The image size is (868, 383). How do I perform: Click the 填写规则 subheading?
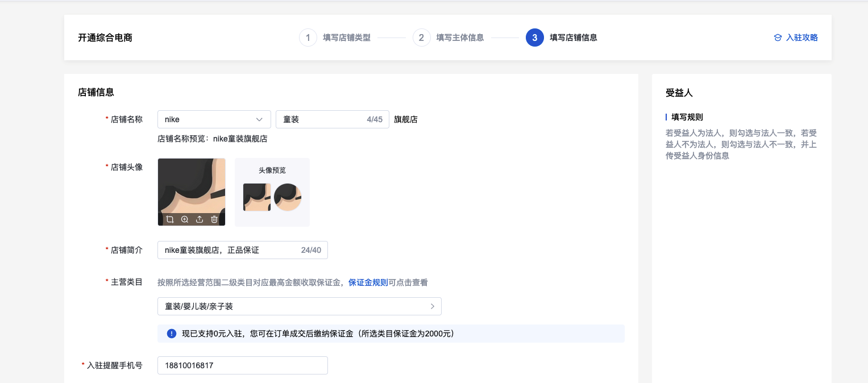tap(687, 117)
